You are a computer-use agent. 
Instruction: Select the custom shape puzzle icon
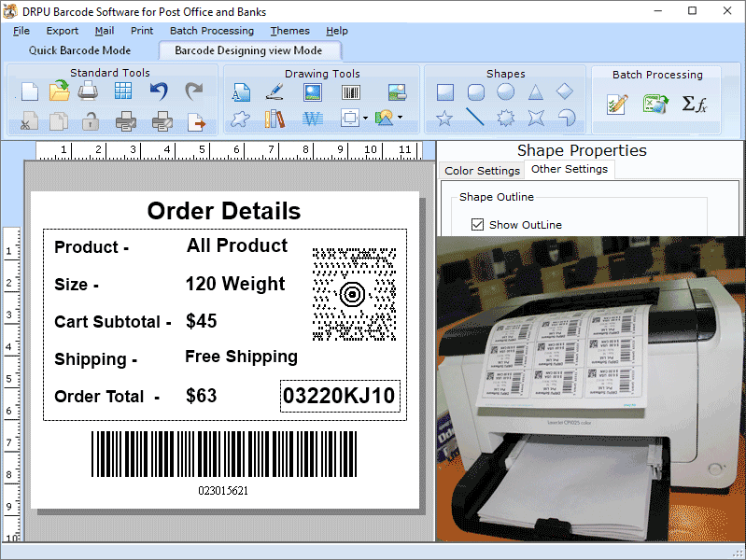point(240,119)
